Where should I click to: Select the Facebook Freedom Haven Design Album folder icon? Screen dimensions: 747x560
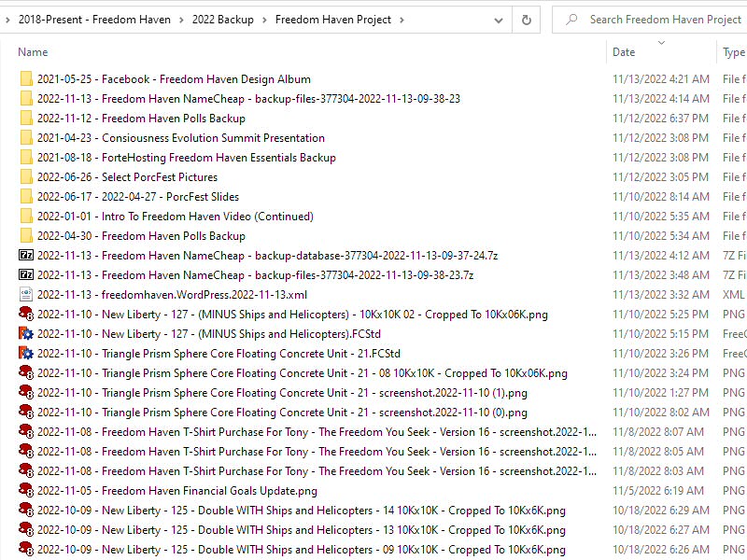tap(26, 79)
